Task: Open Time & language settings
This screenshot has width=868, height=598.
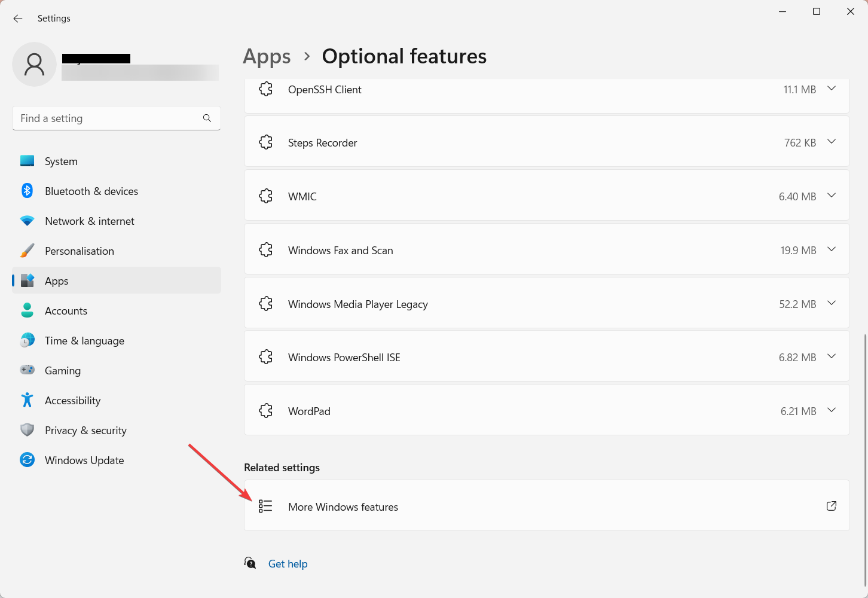Action: [x=117, y=341]
